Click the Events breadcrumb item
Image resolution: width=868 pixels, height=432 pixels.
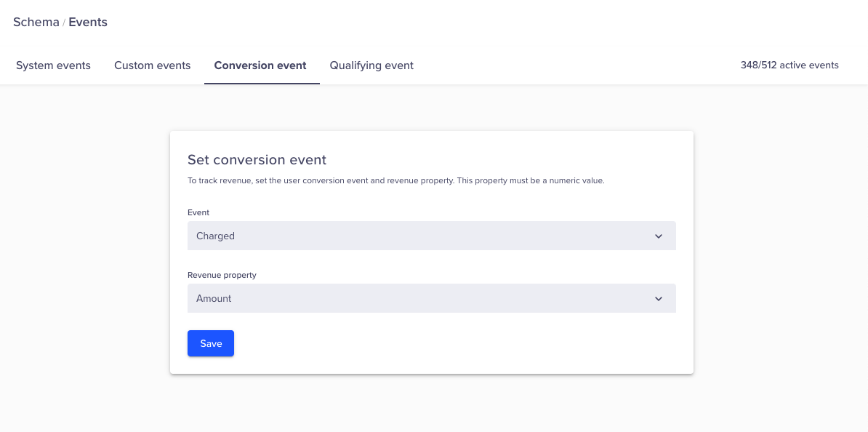pyautogui.click(x=88, y=22)
